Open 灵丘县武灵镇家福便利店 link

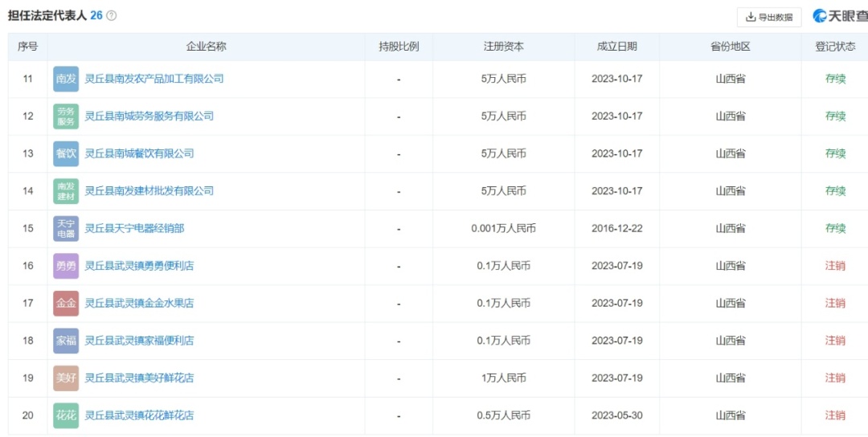click(139, 341)
